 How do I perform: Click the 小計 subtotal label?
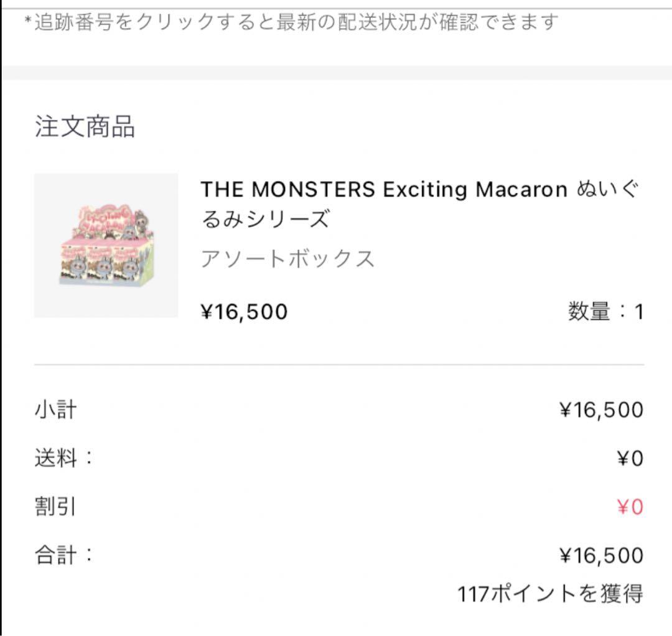point(56,410)
